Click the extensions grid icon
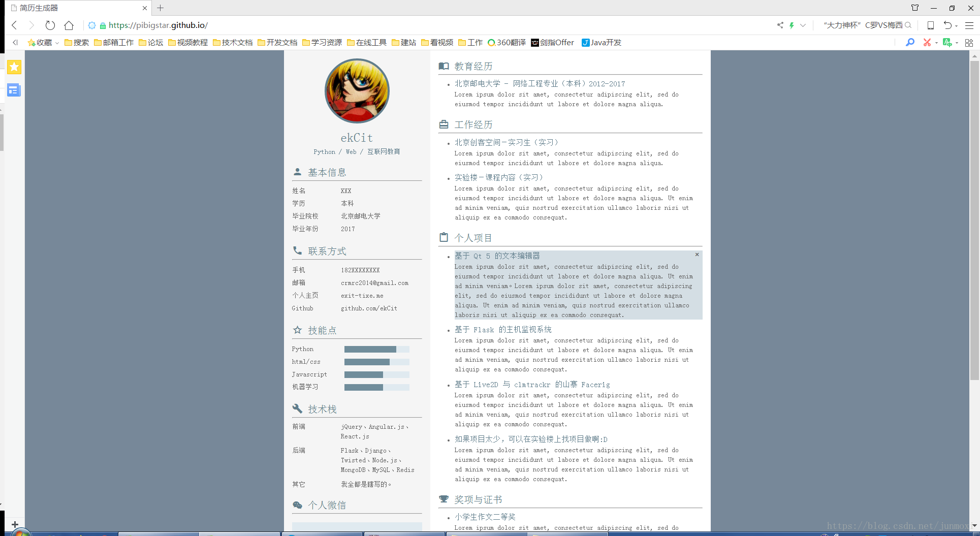This screenshot has width=980, height=536. coord(969,43)
